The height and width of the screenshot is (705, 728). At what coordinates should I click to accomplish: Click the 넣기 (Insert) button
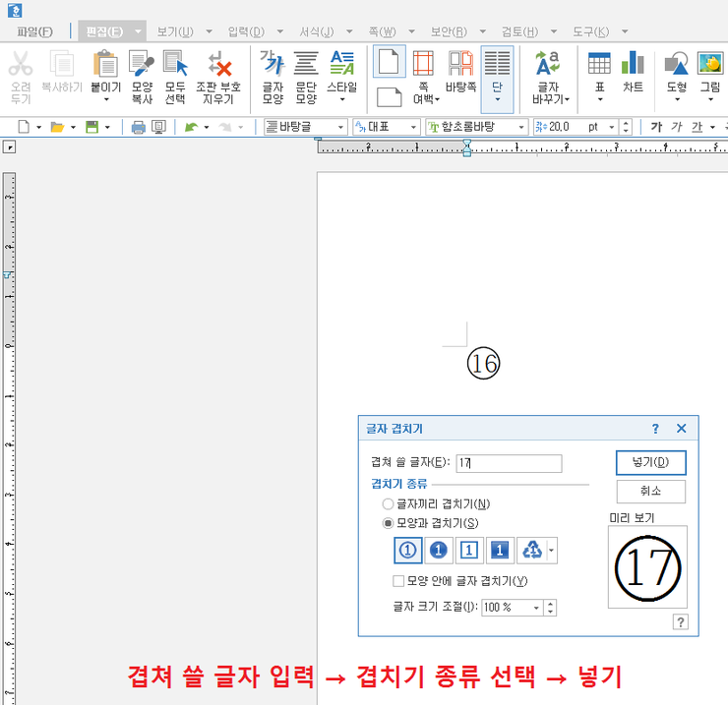pyautogui.click(x=649, y=462)
